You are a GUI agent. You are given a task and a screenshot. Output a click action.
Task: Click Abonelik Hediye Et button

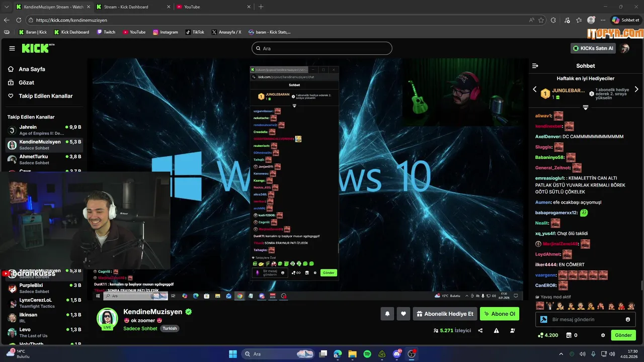coord(445,314)
